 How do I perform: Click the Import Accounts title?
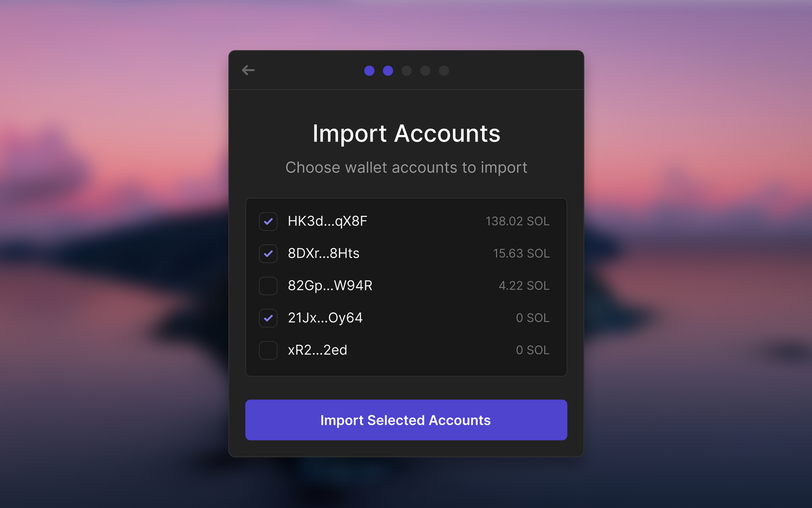[406, 134]
